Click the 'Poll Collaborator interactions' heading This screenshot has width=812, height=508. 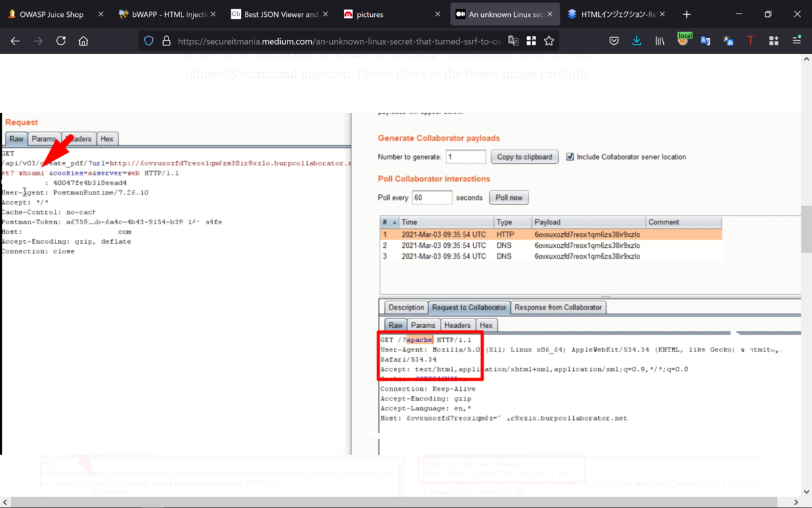click(434, 179)
